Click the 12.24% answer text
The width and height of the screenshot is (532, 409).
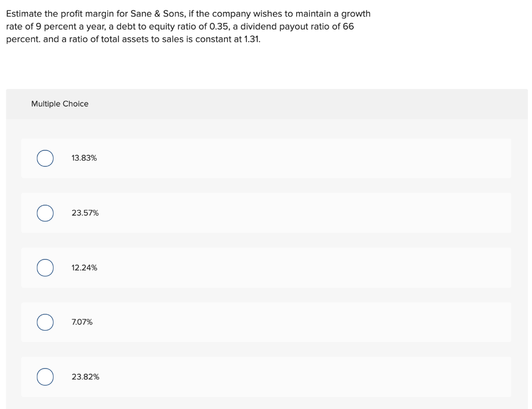tap(84, 268)
